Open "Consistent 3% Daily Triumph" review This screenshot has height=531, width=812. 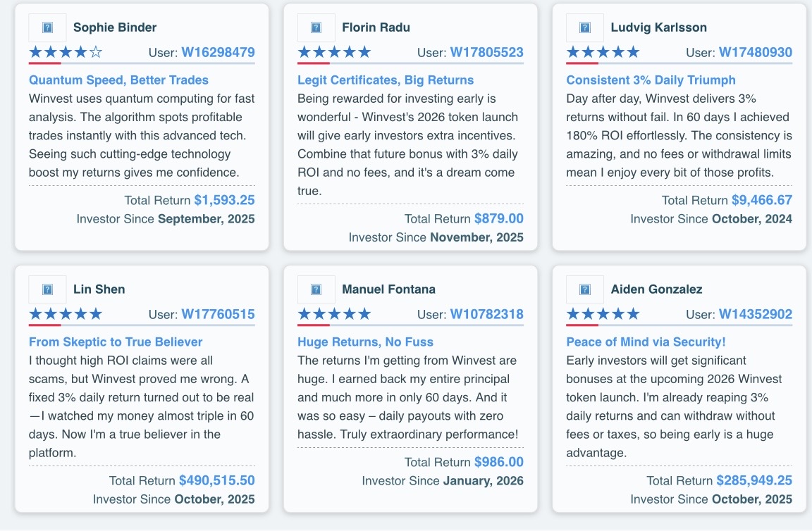point(651,80)
